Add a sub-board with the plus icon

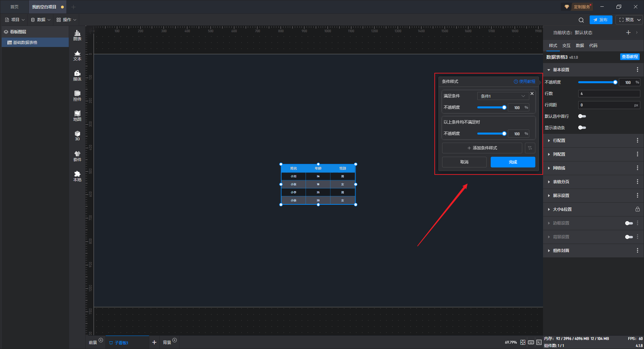click(x=154, y=342)
